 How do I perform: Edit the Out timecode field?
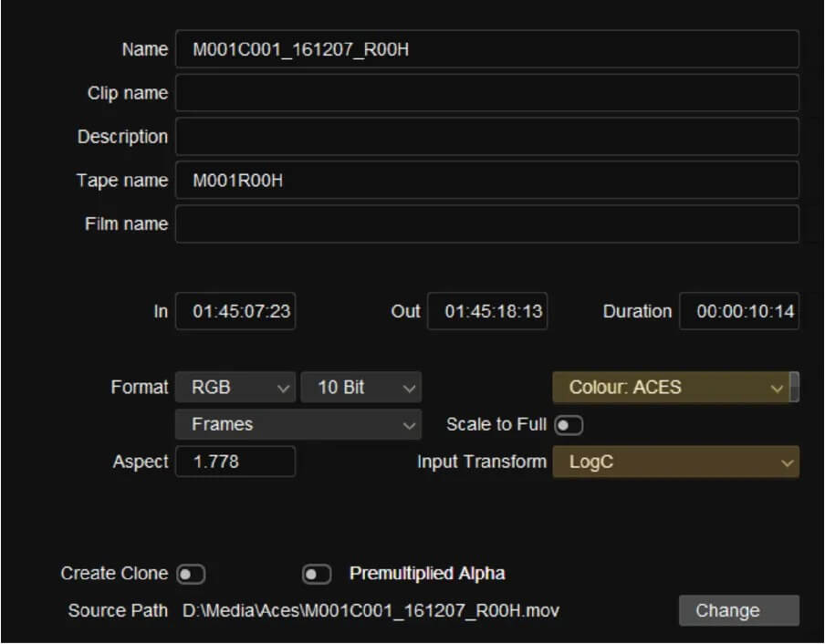487,311
